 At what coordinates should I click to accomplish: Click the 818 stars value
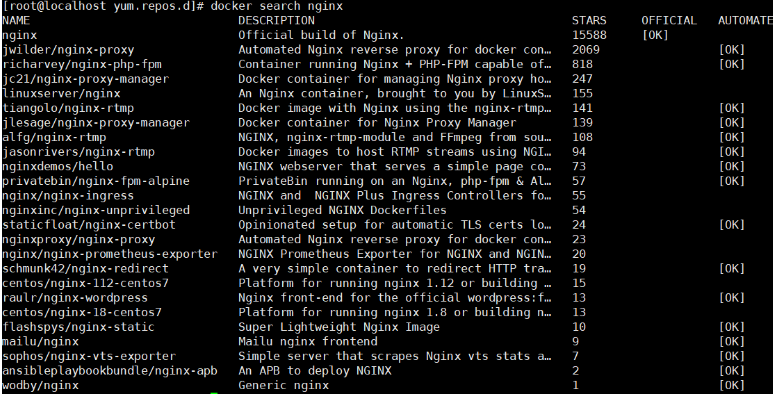pyautogui.click(x=582, y=65)
